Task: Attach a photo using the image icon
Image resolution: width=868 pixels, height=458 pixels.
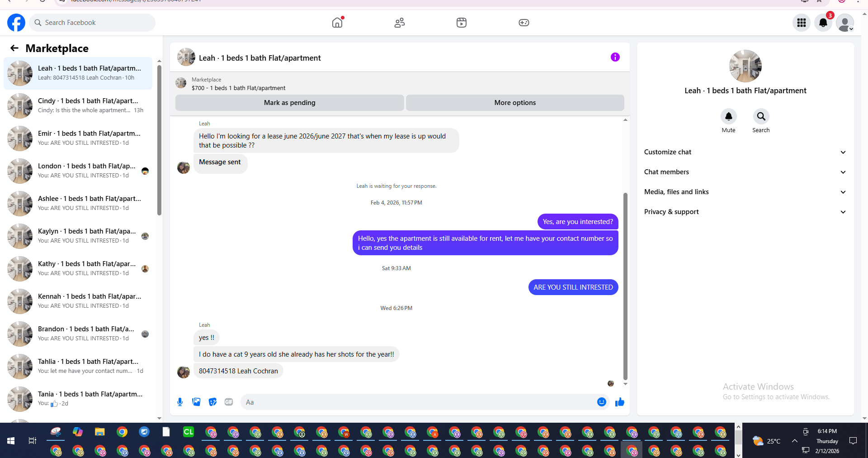Action: coord(196,402)
